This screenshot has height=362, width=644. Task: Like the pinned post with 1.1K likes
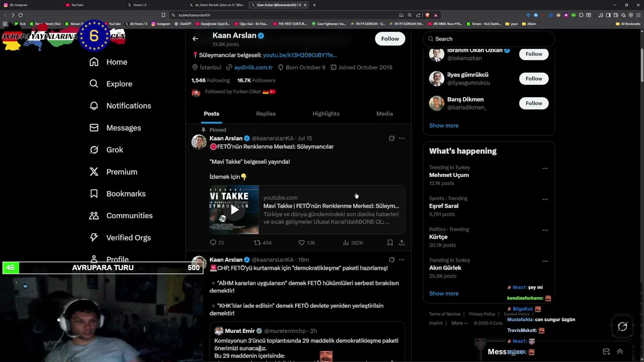301,242
